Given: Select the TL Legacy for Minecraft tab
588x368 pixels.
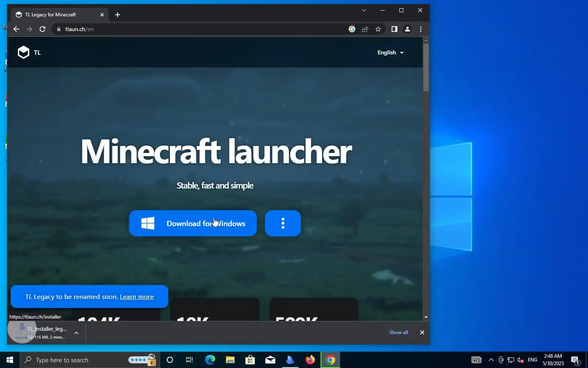Looking at the screenshot, I should 59,15.
